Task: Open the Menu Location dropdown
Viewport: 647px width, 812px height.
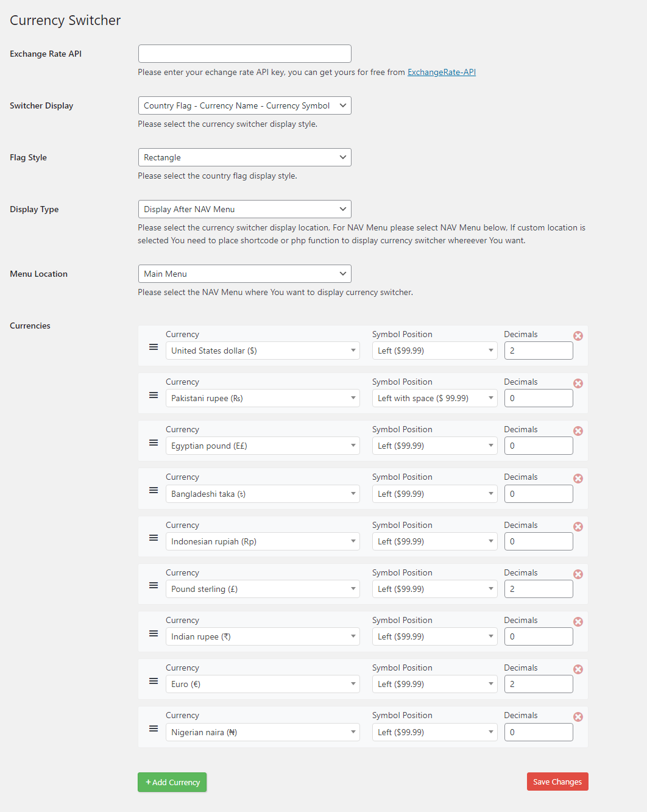Action: coord(244,273)
